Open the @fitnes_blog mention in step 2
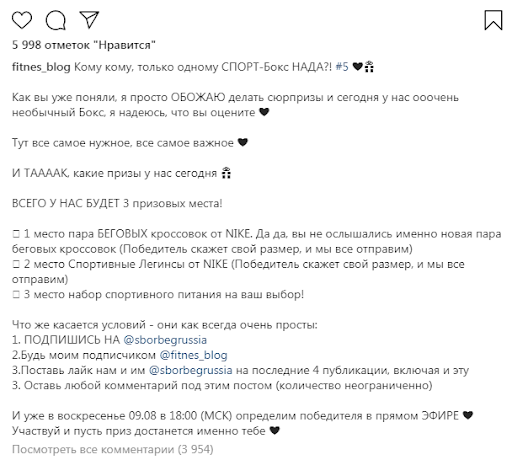512x460 pixels. click(193, 355)
